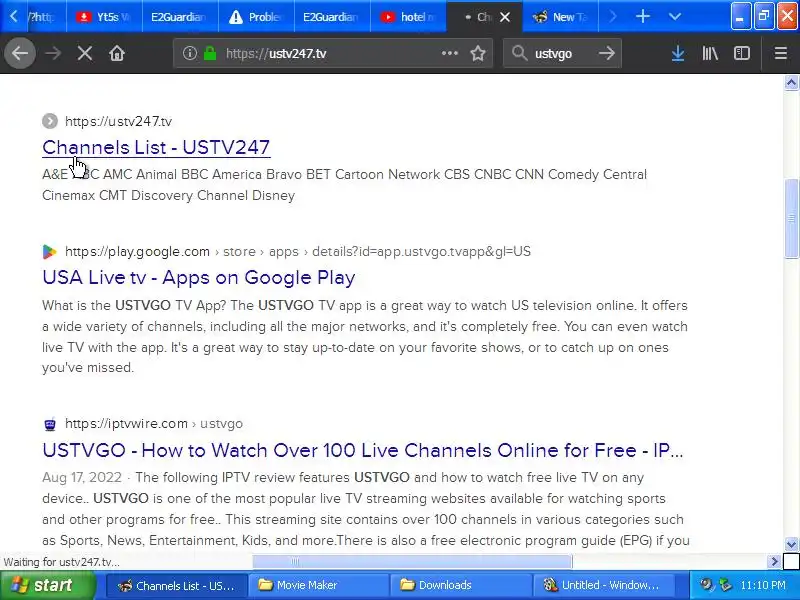Screen dimensions: 800x600
Task: Open Movie Maker folder from taskbar
Action: [318, 585]
